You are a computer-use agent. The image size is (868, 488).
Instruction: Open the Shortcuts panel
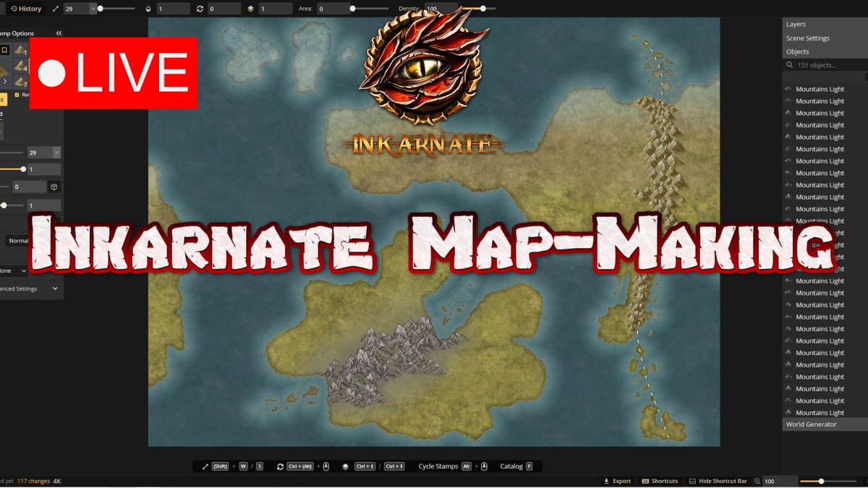[660, 481]
